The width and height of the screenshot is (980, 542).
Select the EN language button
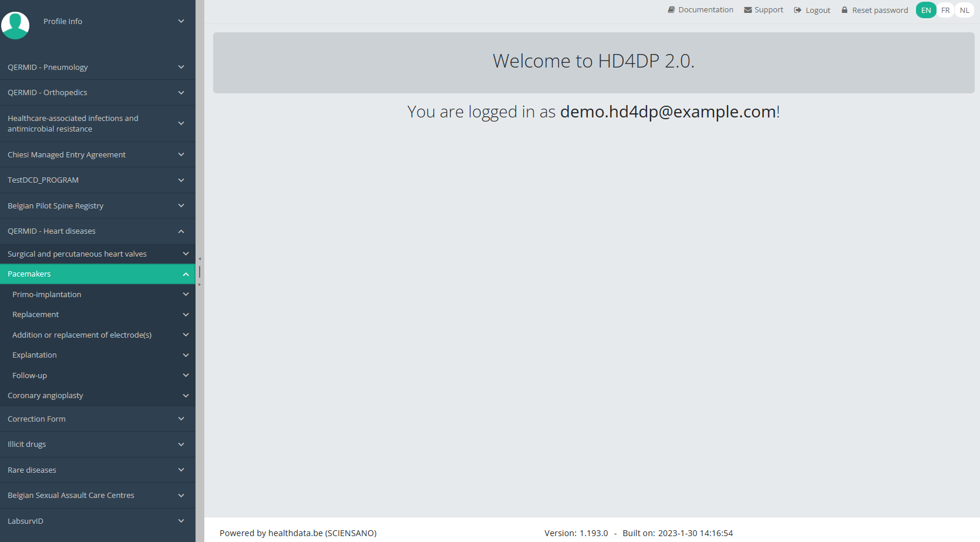click(x=926, y=10)
